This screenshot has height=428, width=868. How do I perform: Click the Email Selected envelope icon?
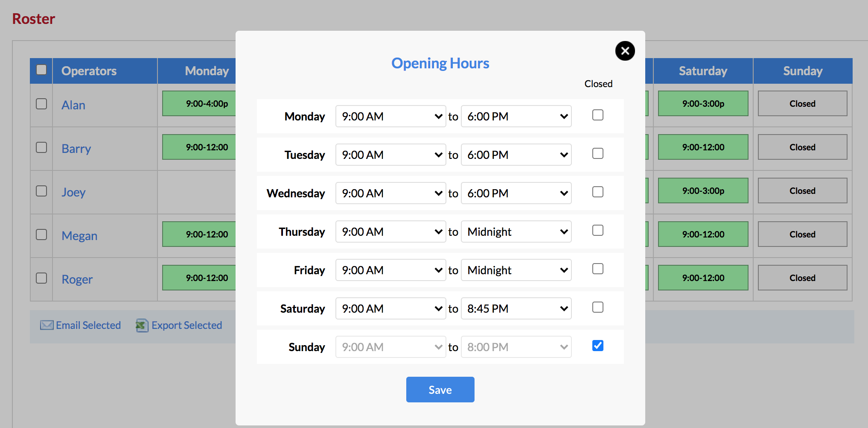coord(47,325)
